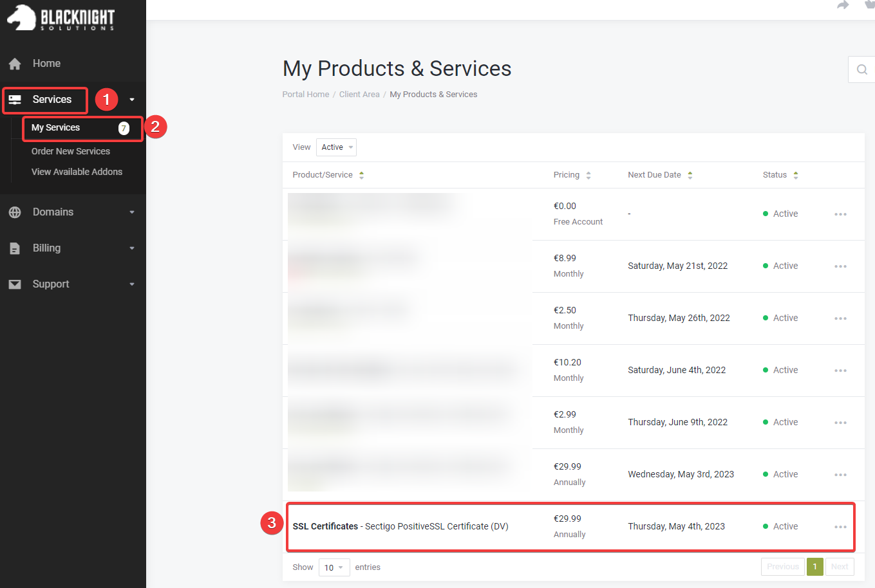Sort by Pricing column arrows

click(588, 175)
